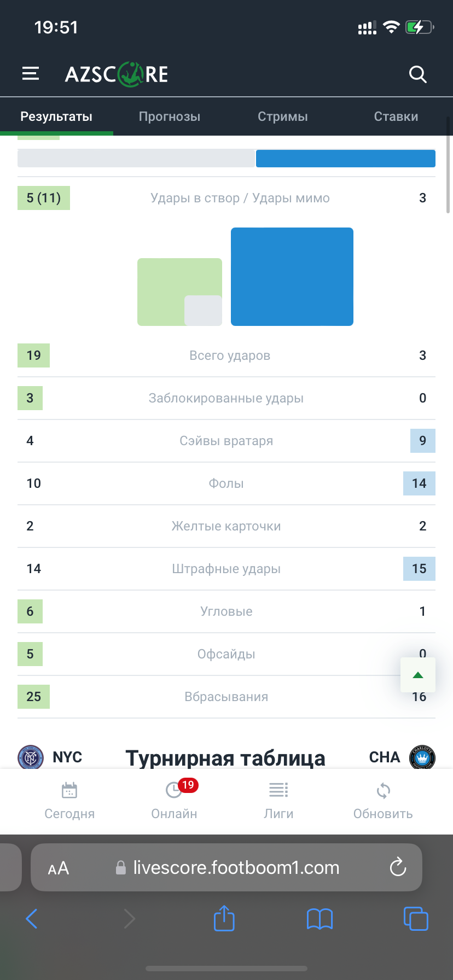This screenshot has height=980, width=453.
Task: Open the AA text size menu
Action: tap(59, 868)
